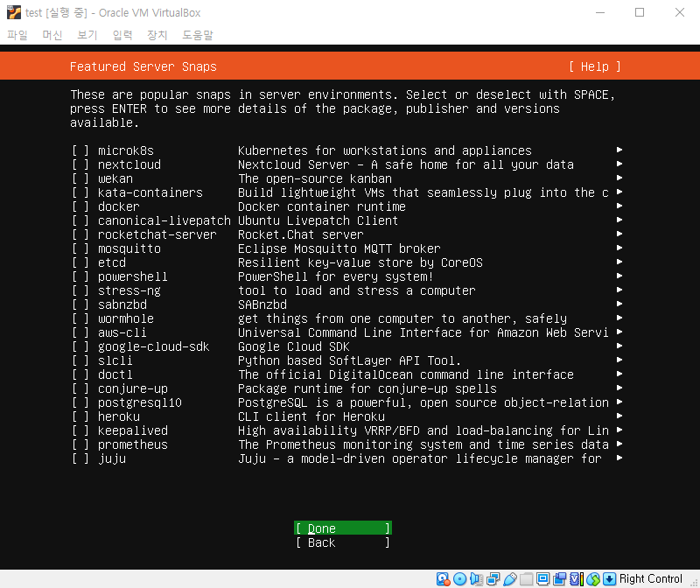700x588 pixels.
Task: Open the Help button in header
Action: [595, 66]
